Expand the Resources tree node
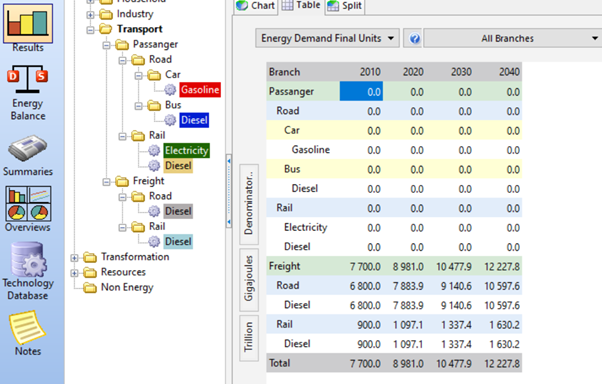The height and width of the screenshot is (384, 602). coord(74,273)
